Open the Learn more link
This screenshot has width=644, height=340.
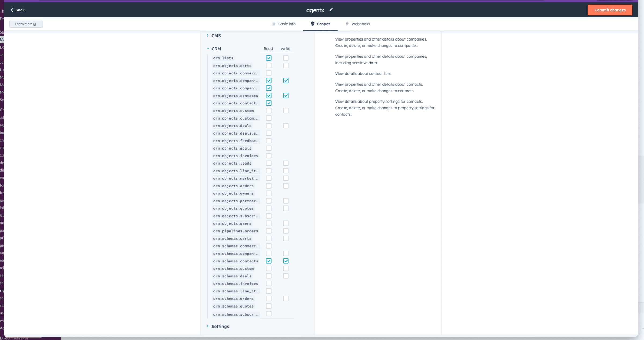pyautogui.click(x=26, y=24)
